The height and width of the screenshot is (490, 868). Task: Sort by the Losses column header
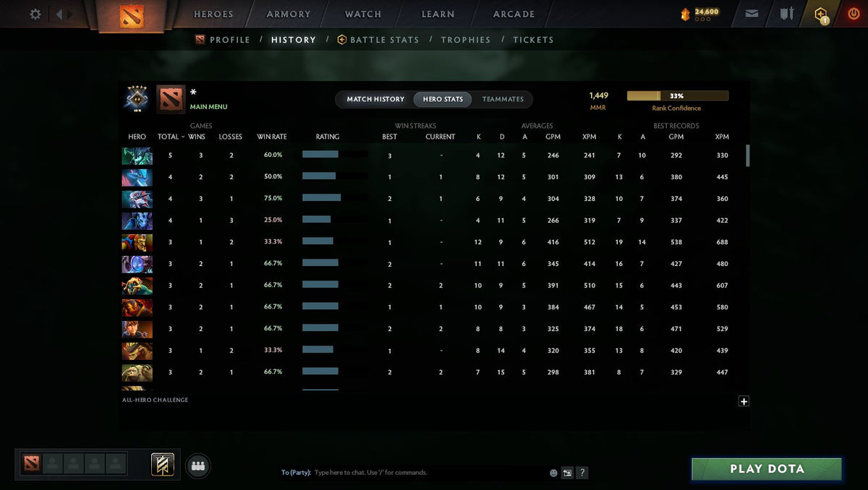[231, 137]
